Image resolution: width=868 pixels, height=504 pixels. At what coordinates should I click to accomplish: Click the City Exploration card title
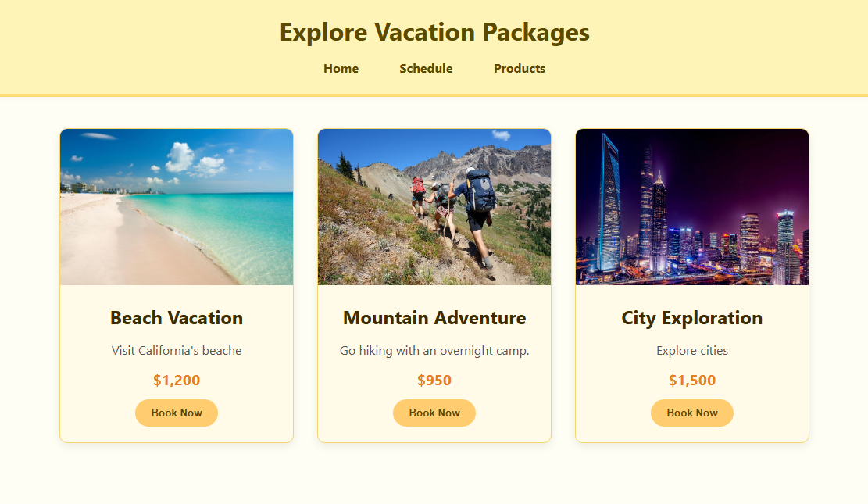click(692, 319)
